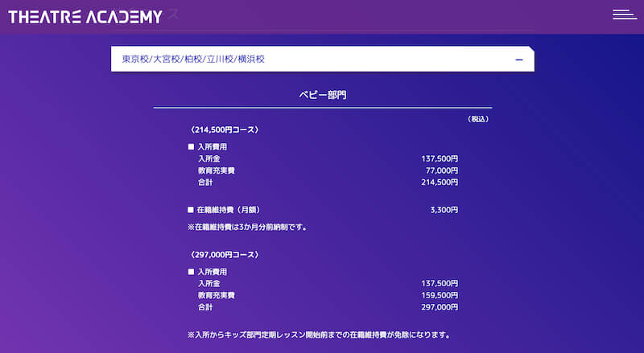Click the 在籍維持費（月額） label
This screenshot has height=353, width=644.
(x=229, y=210)
